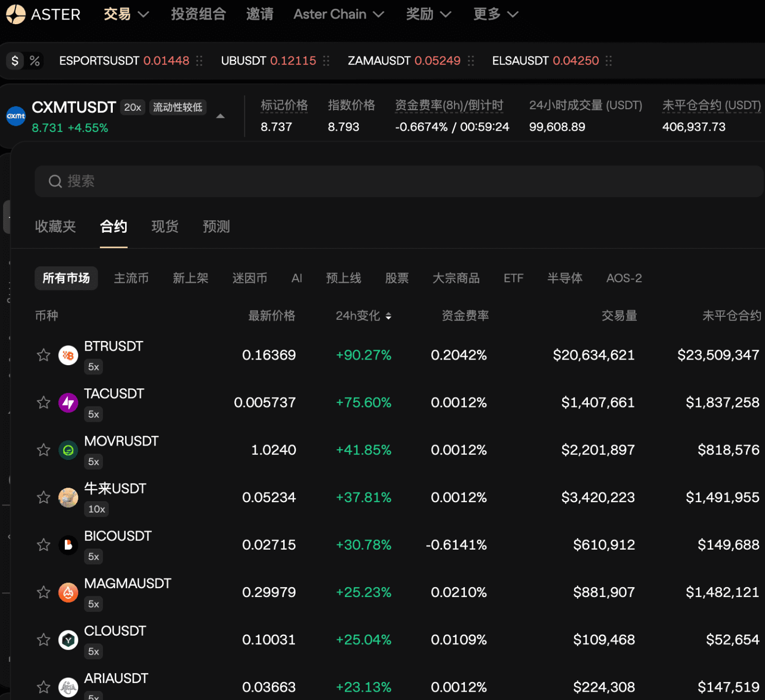
Task: Click the ASTER logo icon
Action: (x=15, y=14)
